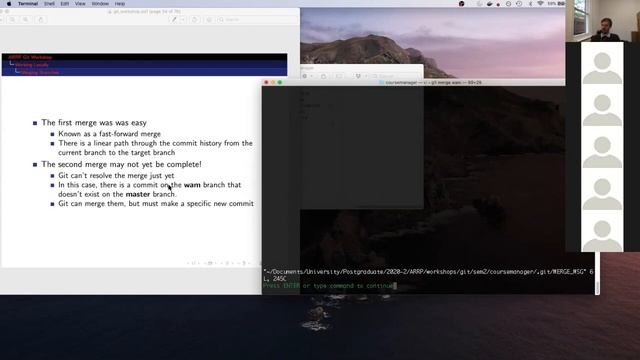Click the dark circular menu bar icon
The height and width of the screenshot is (360, 640).
462,4
